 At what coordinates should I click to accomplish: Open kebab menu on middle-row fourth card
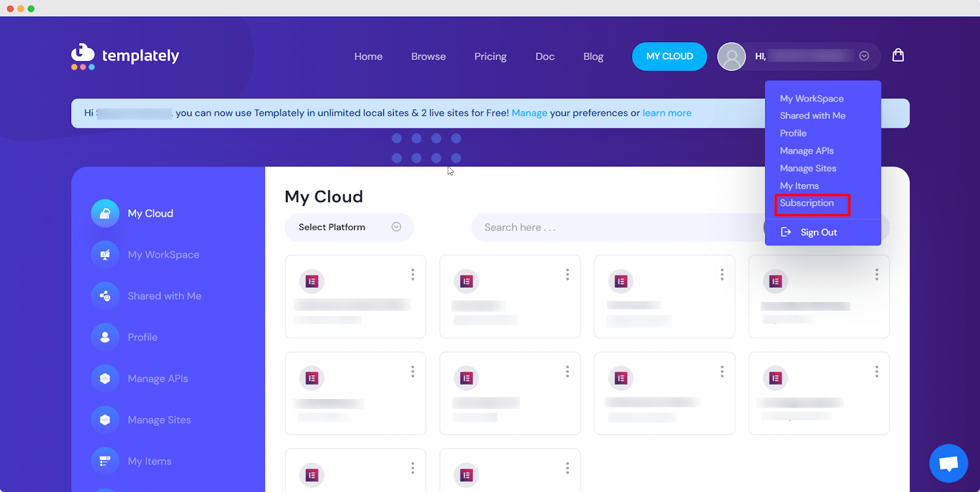point(876,371)
